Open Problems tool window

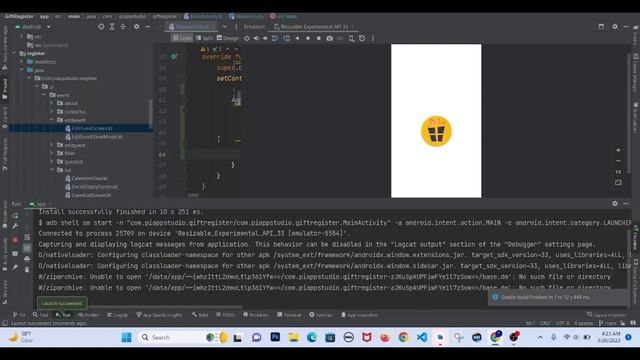pyautogui.click(x=256, y=315)
